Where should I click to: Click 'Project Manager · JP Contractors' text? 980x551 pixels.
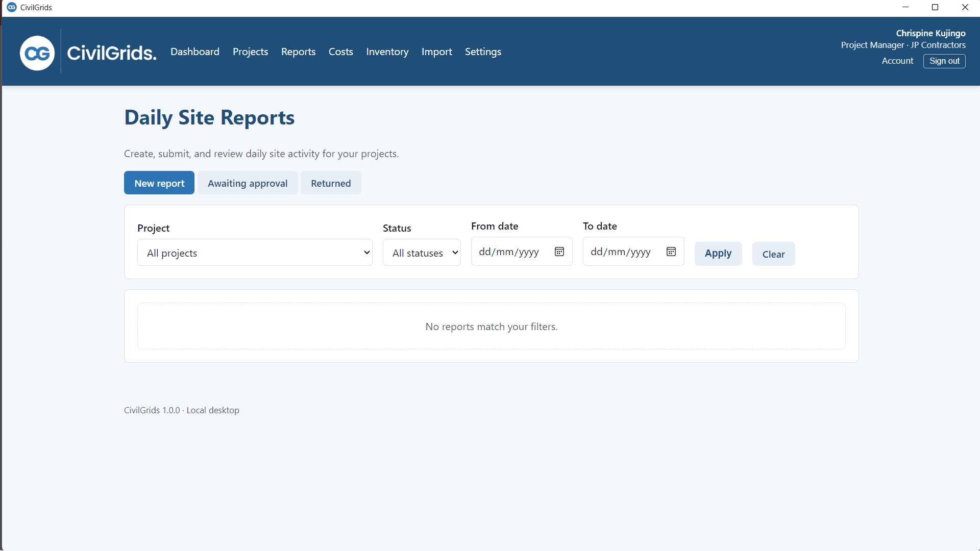(x=903, y=45)
